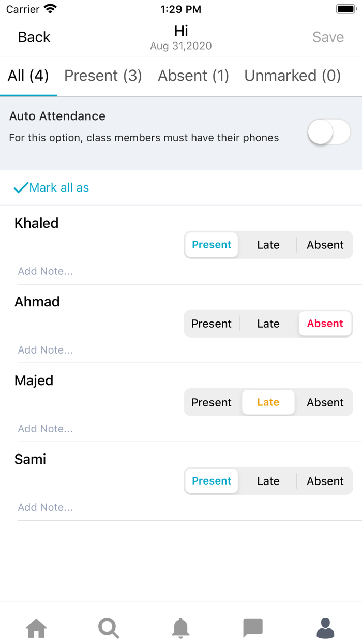Go to profile person icon

click(x=325, y=628)
